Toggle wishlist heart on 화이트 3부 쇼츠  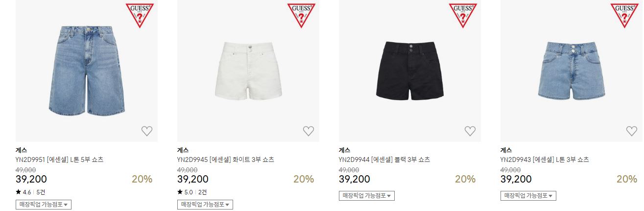point(309,131)
